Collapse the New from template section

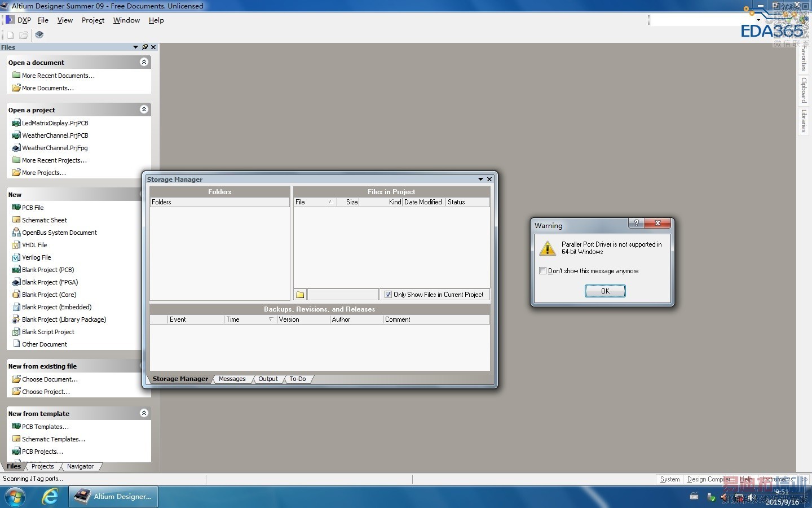tap(144, 413)
